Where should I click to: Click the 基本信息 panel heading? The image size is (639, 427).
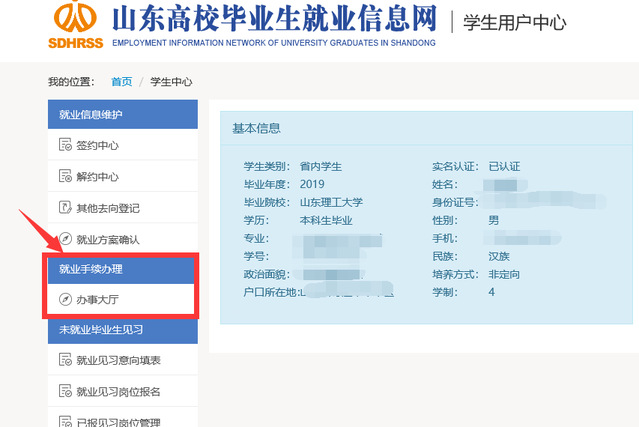(x=256, y=128)
